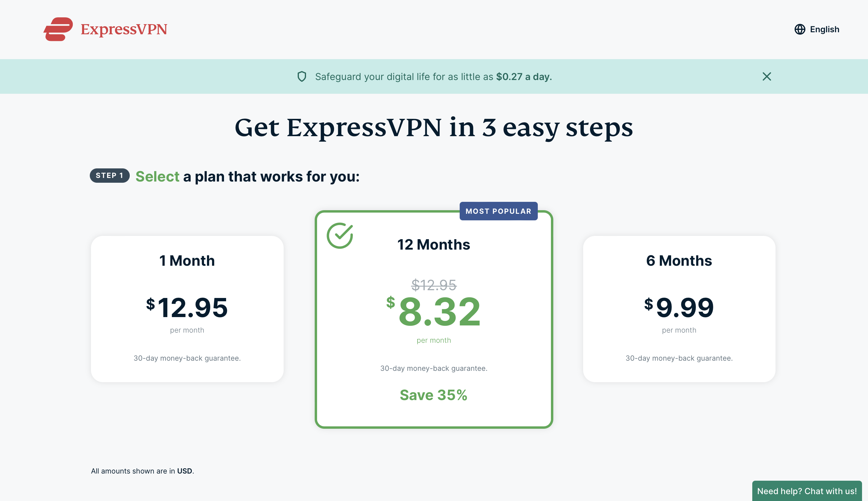This screenshot has height=501, width=868.
Task: Click the USD currency label at bottom
Action: (x=184, y=471)
